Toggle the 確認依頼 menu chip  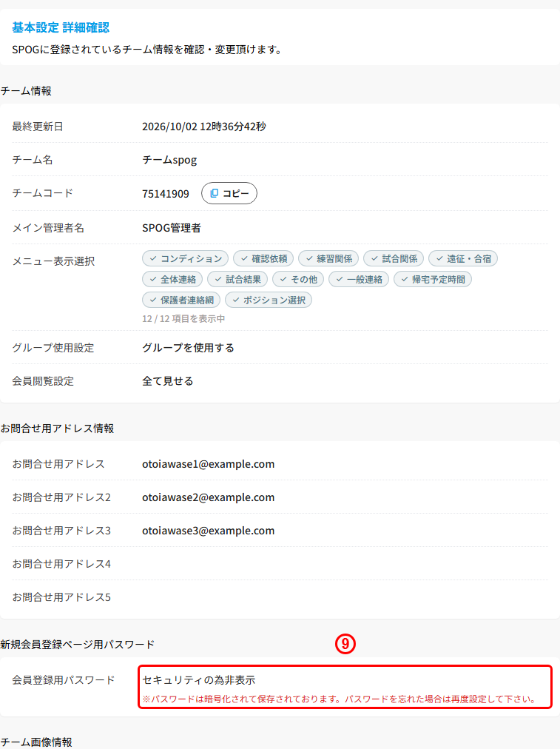tap(263, 259)
